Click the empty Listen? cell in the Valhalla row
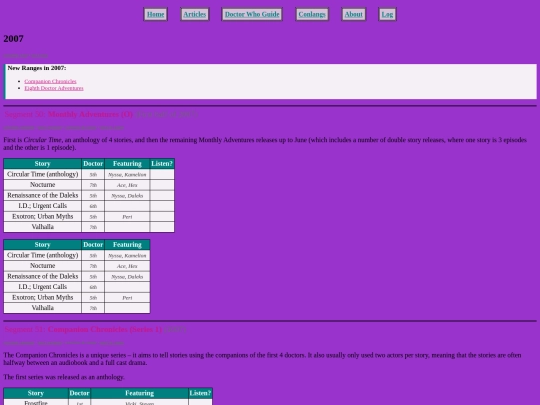The height and width of the screenshot is (405, 540). point(162,227)
